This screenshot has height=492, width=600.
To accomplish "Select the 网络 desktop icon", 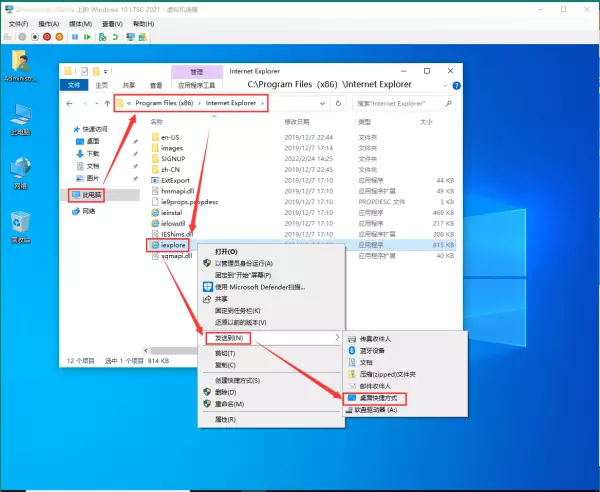I will (x=21, y=174).
